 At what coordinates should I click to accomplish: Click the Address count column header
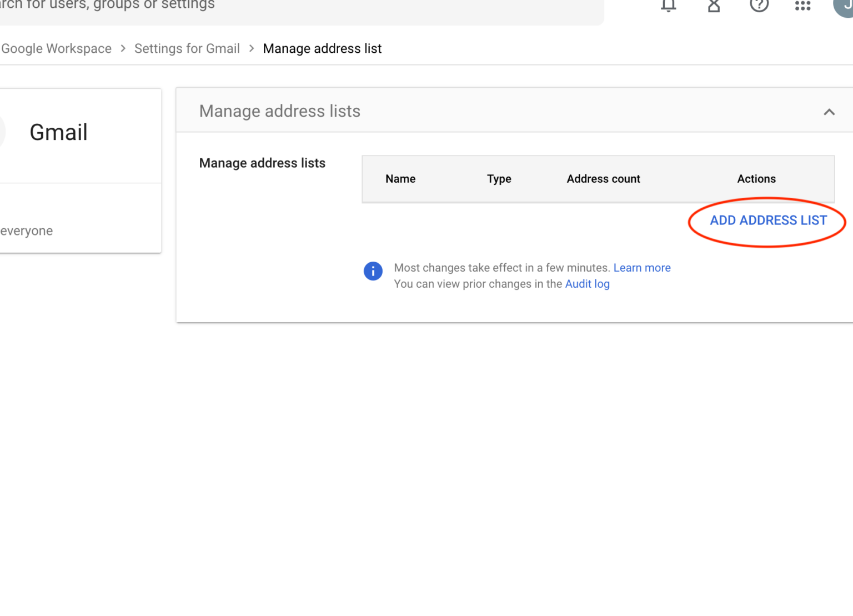coord(603,179)
